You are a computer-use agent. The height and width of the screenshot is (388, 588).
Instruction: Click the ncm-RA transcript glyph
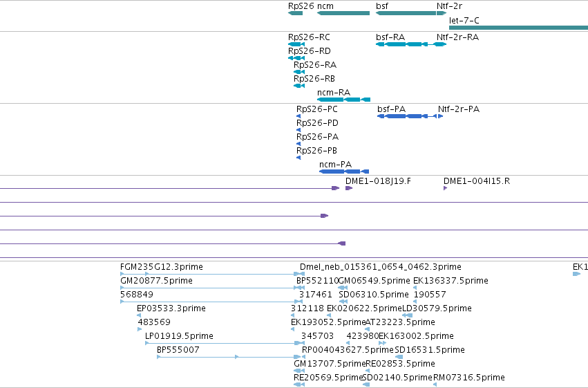[x=343, y=100]
